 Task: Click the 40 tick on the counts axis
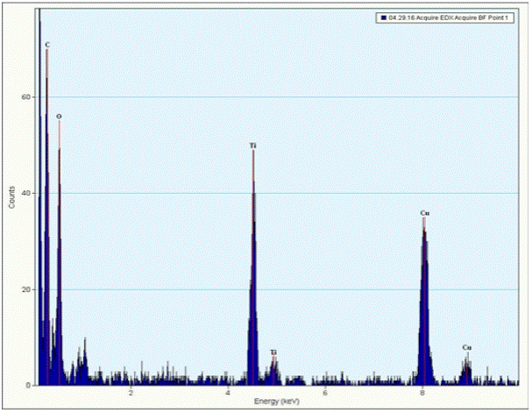pos(26,193)
